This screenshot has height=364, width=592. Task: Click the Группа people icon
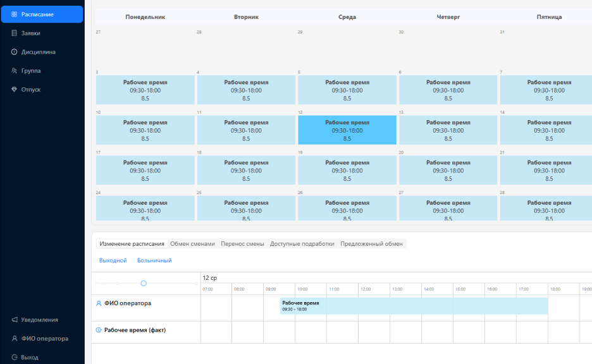pyautogui.click(x=14, y=71)
